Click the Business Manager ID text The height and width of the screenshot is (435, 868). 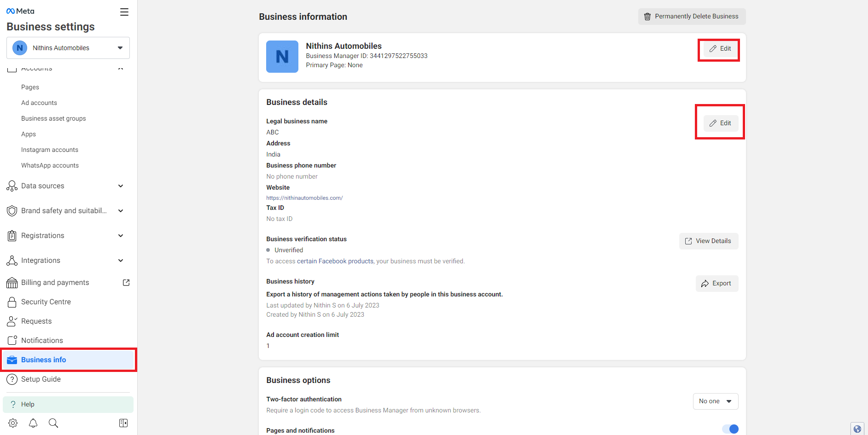click(x=367, y=56)
